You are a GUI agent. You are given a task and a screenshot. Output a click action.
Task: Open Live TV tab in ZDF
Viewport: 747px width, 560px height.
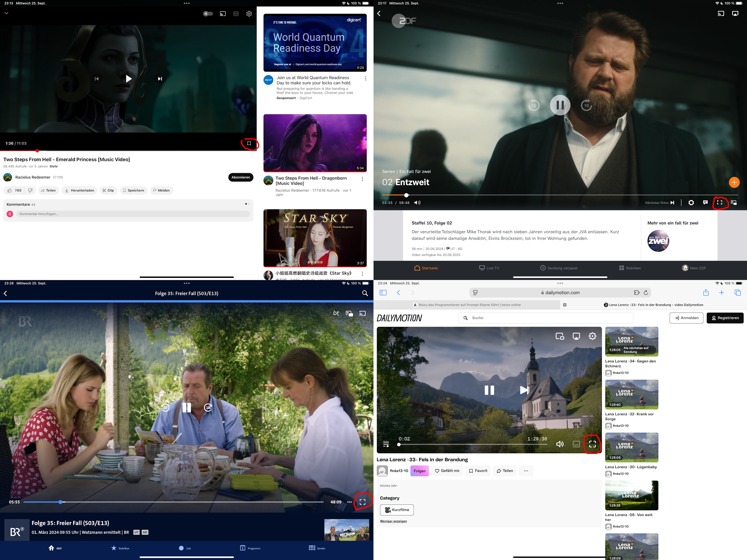[489, 268]
